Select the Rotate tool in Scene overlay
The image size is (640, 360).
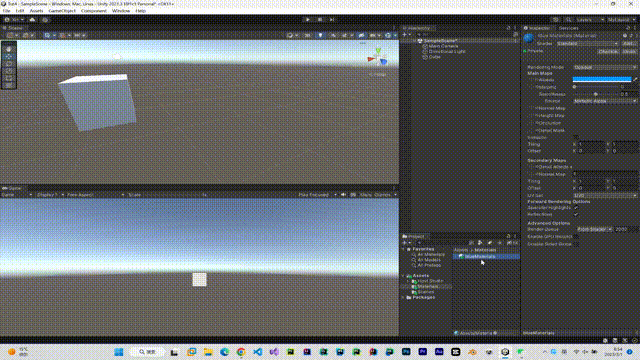point(9,64)
